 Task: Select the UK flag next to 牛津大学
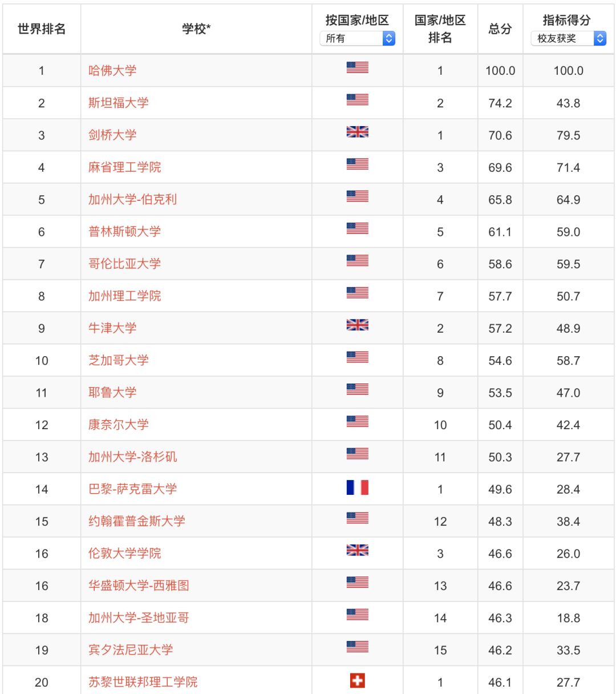tap(358, 324)
